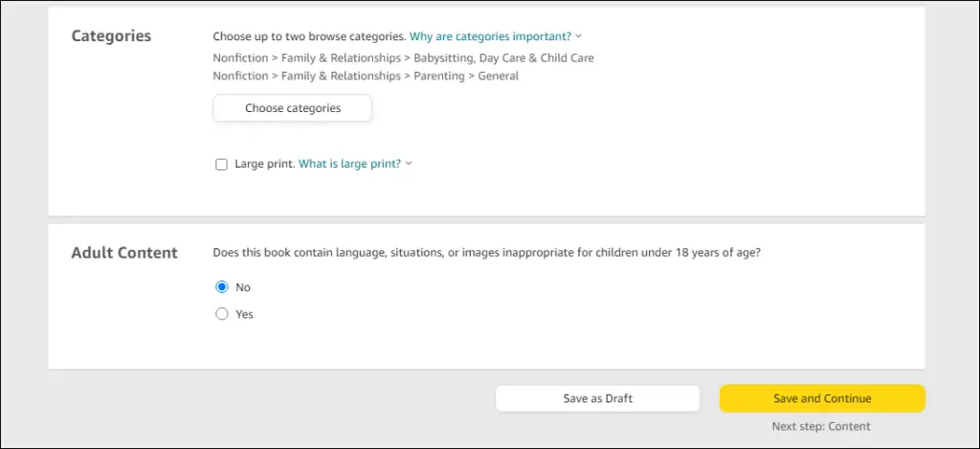Image resolution: width=980 pixels, height=449 pixels.
Task: Open the What is large print link
Action: (x=350, y=164)
